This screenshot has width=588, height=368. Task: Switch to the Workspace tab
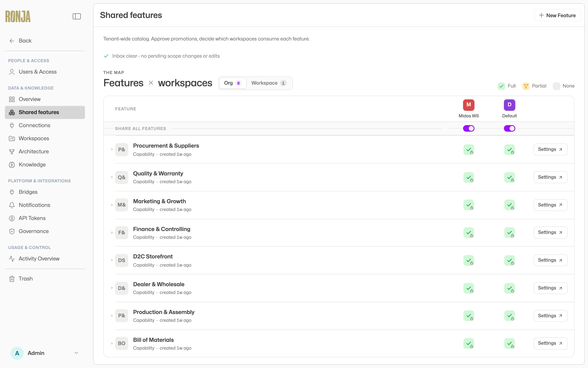click(269, 83)
